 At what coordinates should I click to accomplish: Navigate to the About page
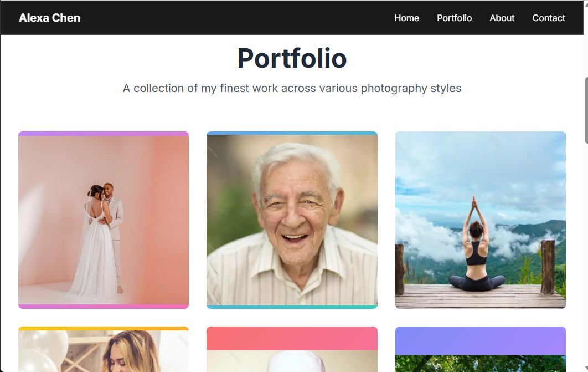(x=502, y=18)
